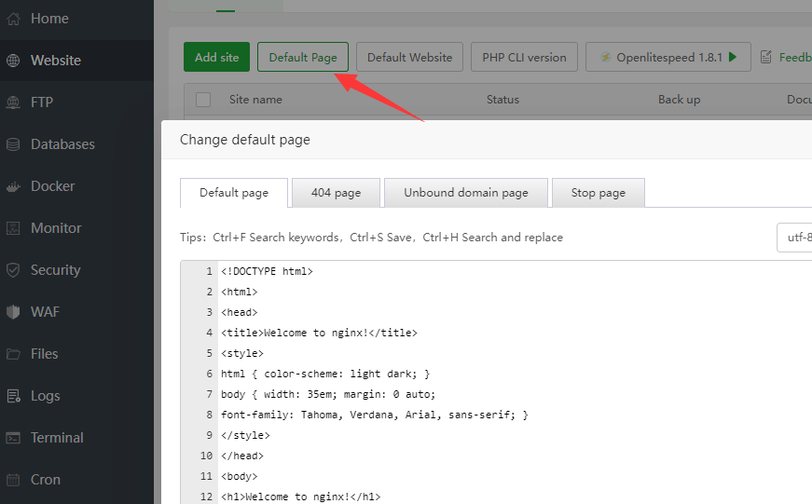
Task: Open the utf-8 encoding dropdown
Action: coord(794,238)
